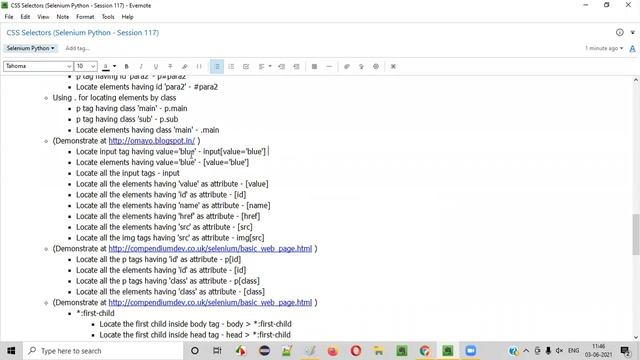The width and height of the screenshot is (640, 360).
Task: Open File Explorer from the taskbar
Action: click(x=379, y=351)
